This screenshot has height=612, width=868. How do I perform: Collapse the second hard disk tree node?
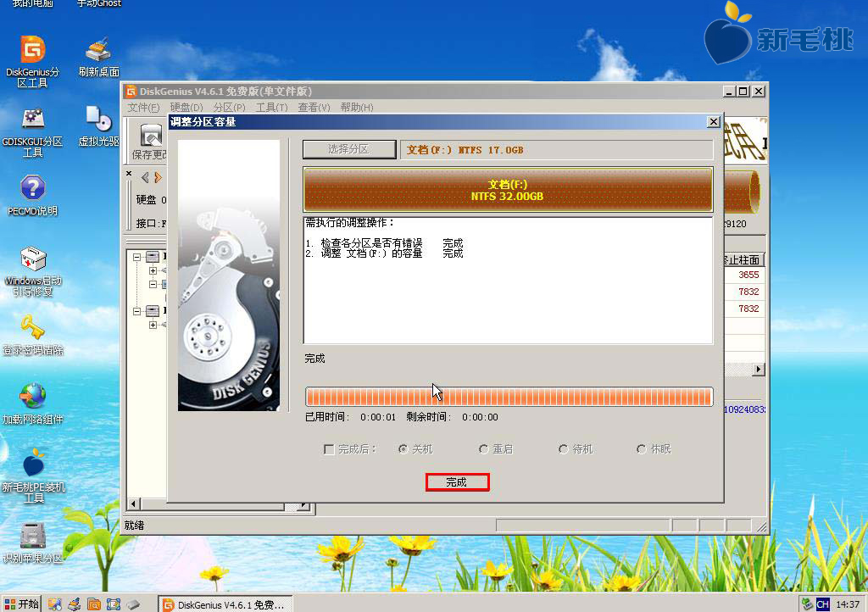click(136, 311)
